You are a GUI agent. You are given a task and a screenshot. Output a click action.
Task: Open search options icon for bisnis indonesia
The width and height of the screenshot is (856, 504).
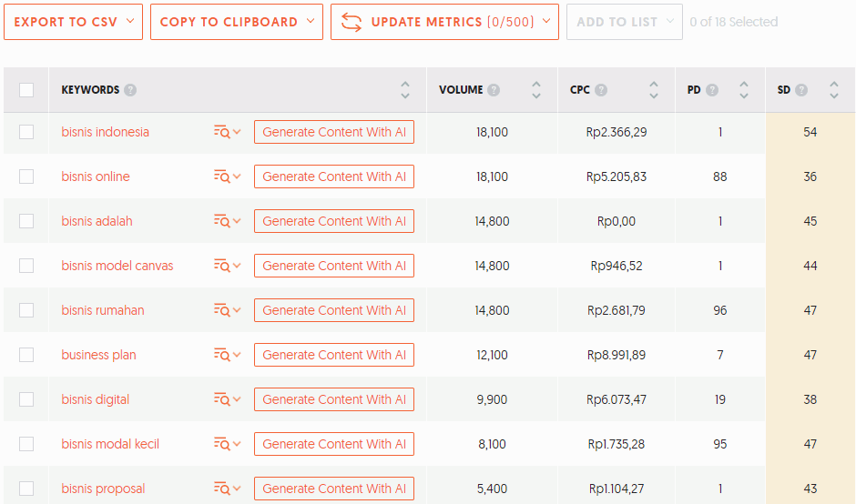click(227, 132)
